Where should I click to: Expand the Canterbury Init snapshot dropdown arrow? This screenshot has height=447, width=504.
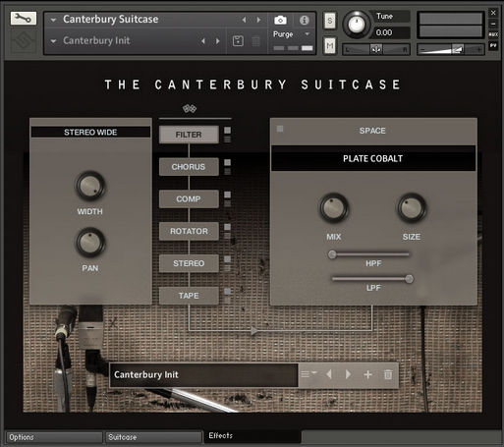click(53, 41)
